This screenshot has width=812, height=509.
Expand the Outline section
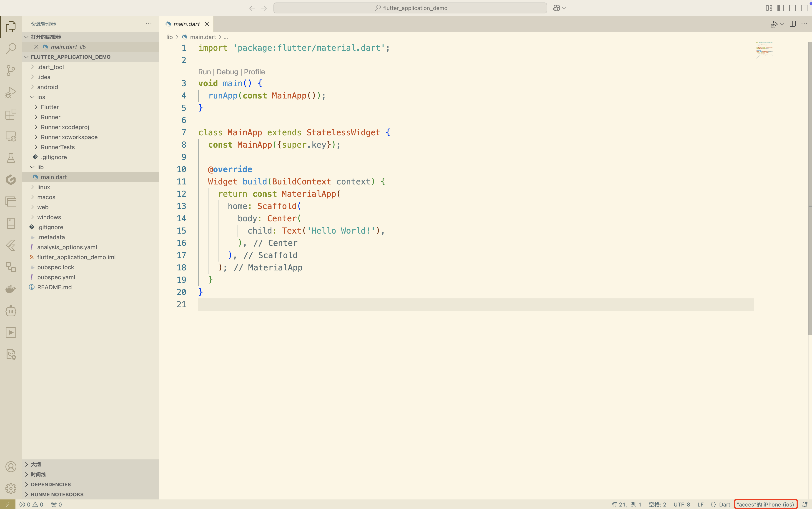click(x=90, y=464)
